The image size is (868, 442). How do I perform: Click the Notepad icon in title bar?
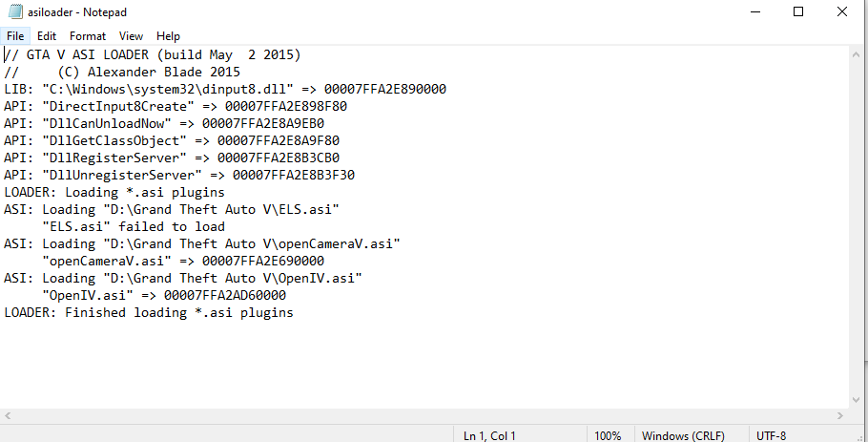pyautogui.click(x=14, y=12)
